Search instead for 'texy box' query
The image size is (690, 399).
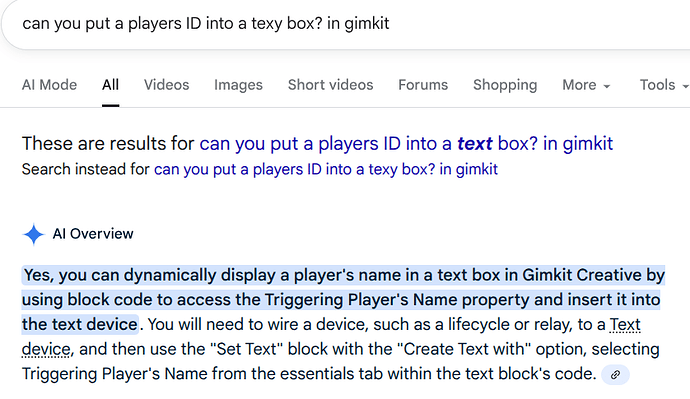click(x=326, y=169)
